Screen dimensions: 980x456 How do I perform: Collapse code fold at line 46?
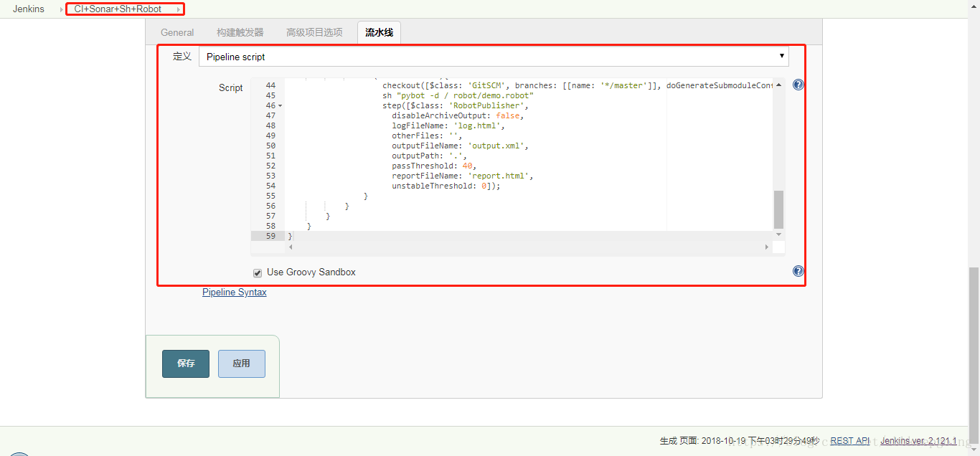click(280, 105)
